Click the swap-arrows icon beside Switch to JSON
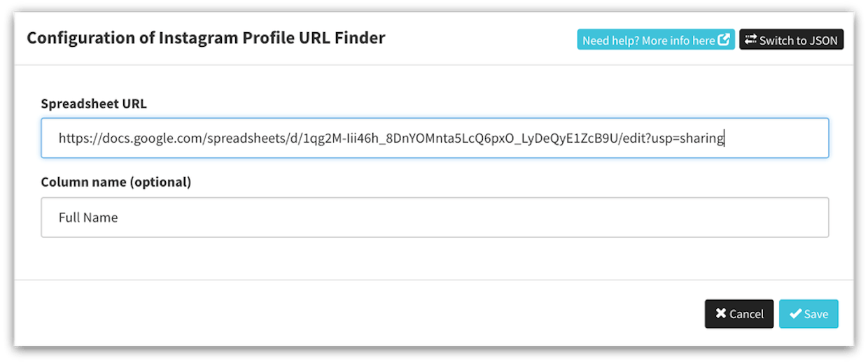 751,40
